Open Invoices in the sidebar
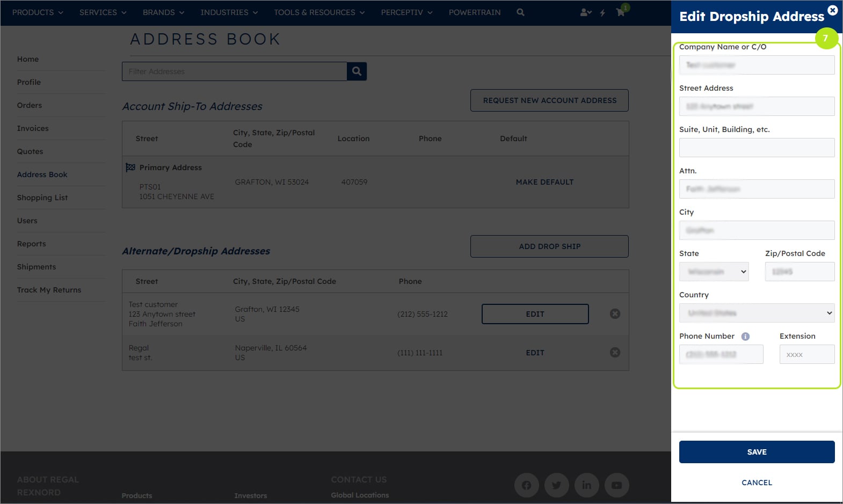Image resolution: width=843 pixels, height=504 pixels. point(33,128)
